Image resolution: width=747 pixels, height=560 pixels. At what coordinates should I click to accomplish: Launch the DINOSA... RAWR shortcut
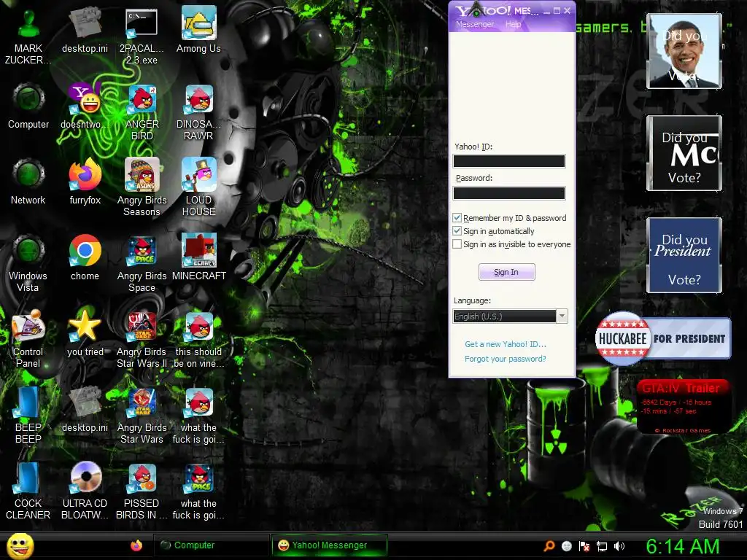click(198, 112)
